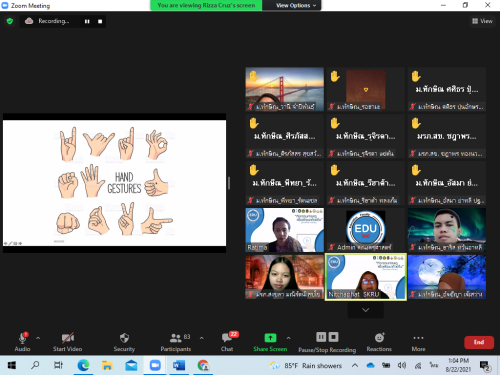This screenshot has width=500, height=375.
Task: Select the Nitchaphat SKRU video thumbnail
Action: click(366, 277)
